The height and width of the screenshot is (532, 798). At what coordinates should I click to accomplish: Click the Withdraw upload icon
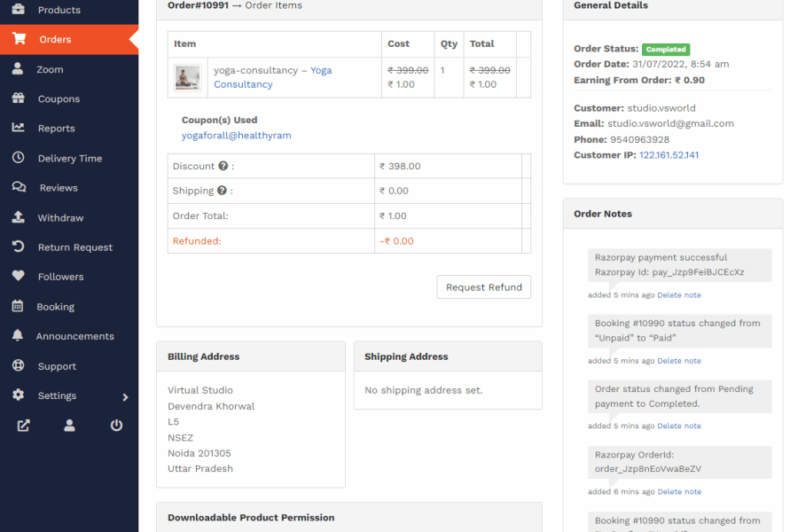click(x=19, y=217)
